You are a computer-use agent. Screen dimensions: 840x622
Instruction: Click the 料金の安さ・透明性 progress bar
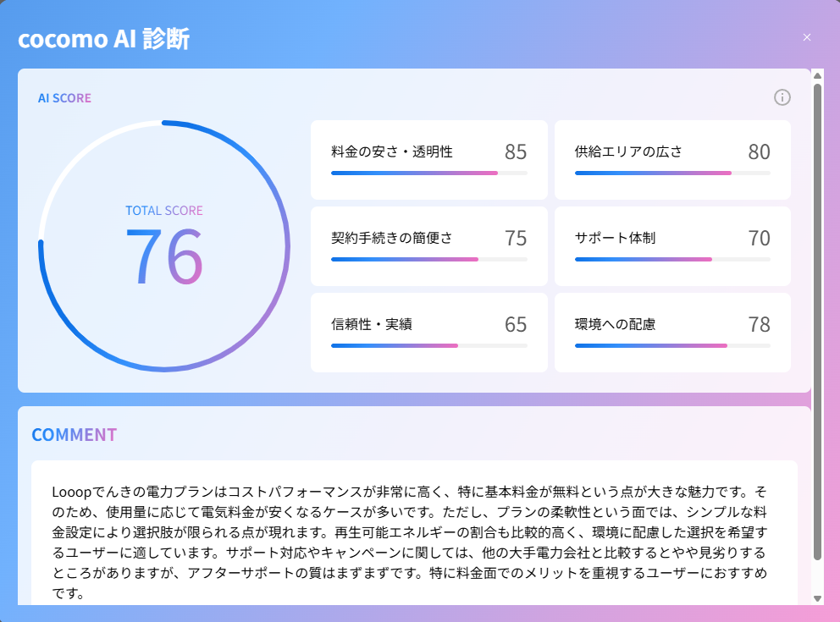[x=428, y=173]
